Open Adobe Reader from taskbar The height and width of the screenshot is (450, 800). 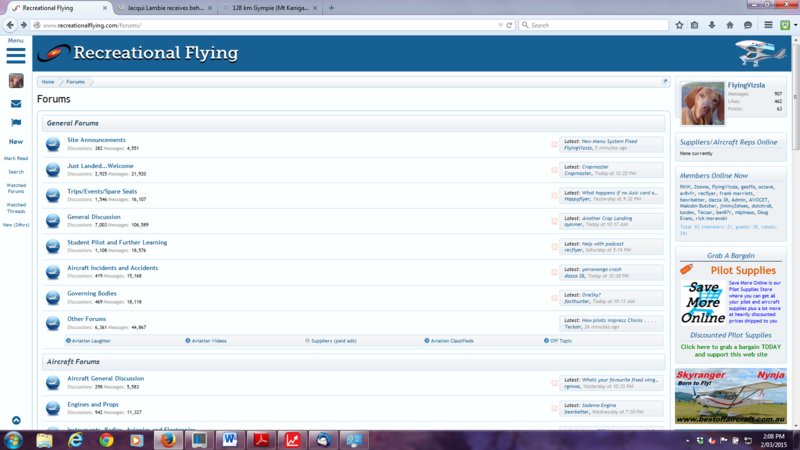click(x=261, y=440)
